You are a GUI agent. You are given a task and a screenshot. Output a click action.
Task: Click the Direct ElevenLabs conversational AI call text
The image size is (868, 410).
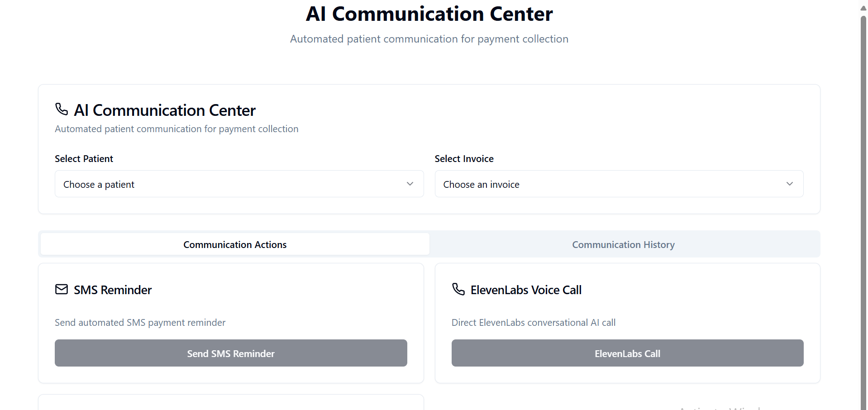(534, 323)
